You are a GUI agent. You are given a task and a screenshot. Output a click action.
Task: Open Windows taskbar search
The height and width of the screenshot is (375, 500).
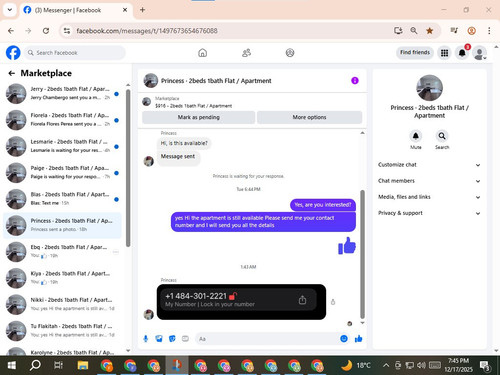tap(35, 365)
